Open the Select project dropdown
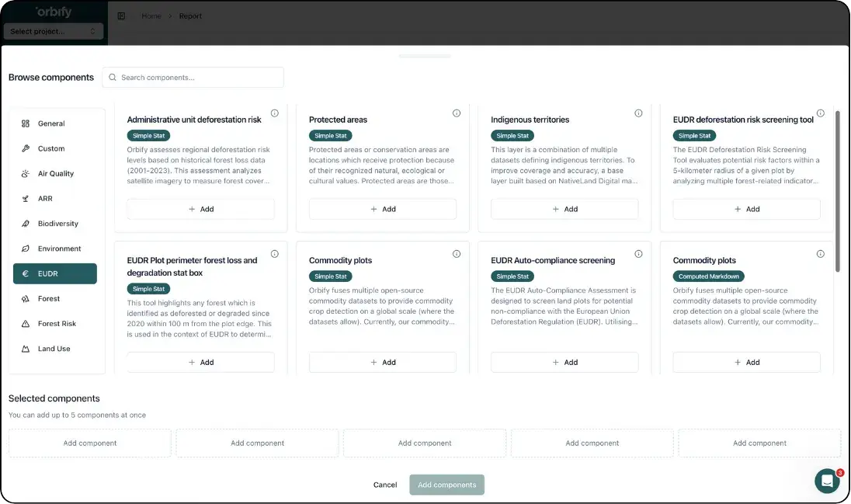The image size is (851, 504). pyautogui.click(x=54, y=30)
